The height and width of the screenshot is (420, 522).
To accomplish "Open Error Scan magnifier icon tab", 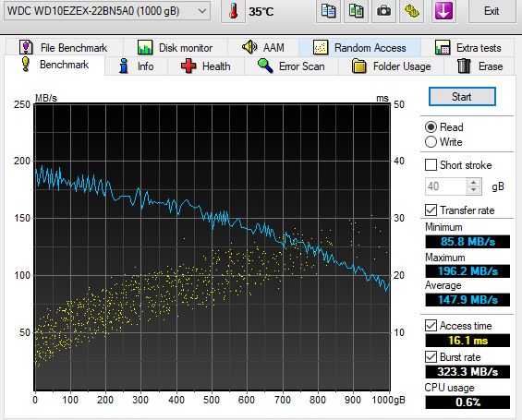I will [x=265, y=66].
